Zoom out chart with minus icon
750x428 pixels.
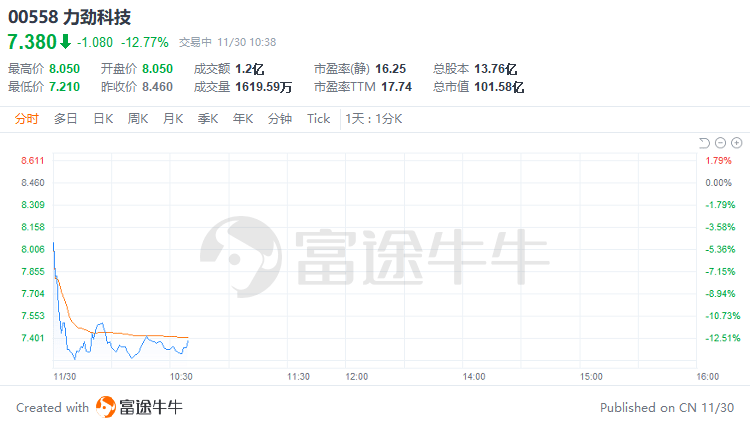click(720, 143)
